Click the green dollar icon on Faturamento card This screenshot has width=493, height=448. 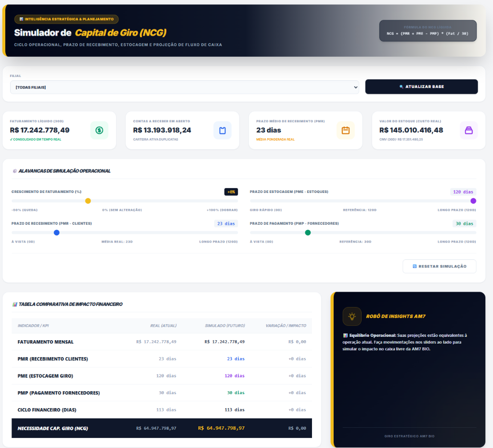tap(99, 130)
